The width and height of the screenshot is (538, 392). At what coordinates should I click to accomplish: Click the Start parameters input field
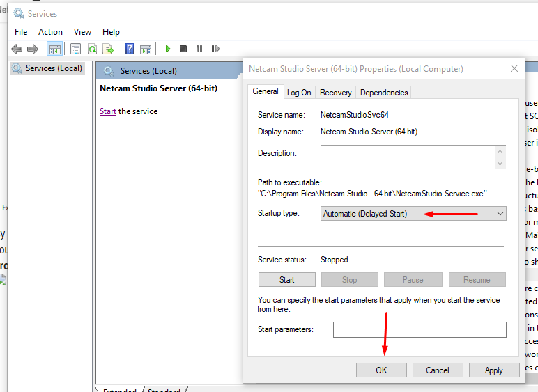point(420,329)
